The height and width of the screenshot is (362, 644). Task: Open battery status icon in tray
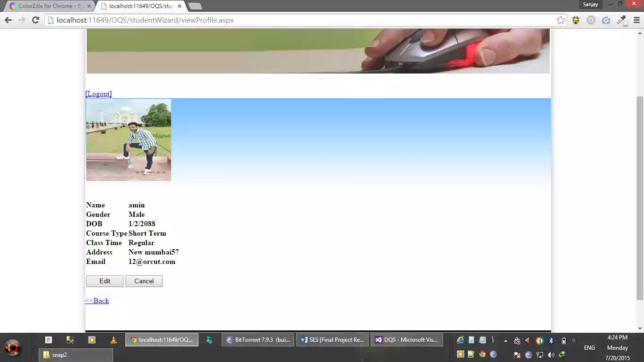(x=564, y=341)
